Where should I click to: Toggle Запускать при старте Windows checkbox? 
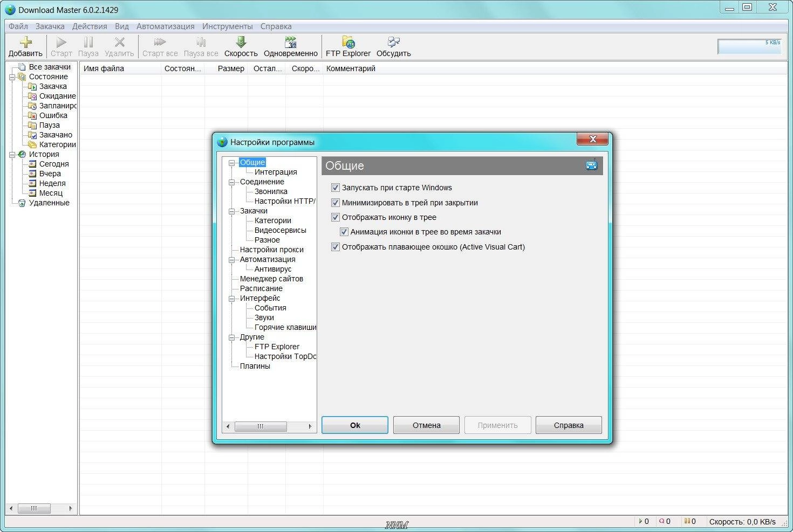click(336, 188)
